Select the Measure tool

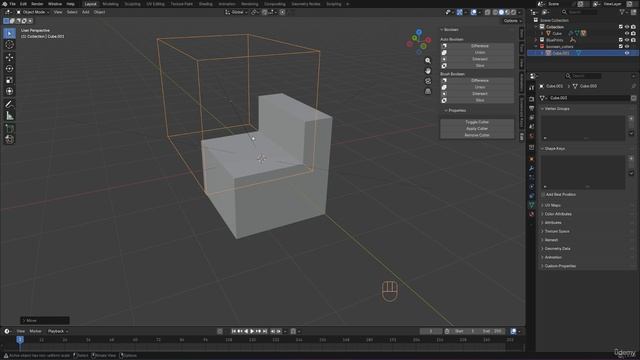point(9,116)
